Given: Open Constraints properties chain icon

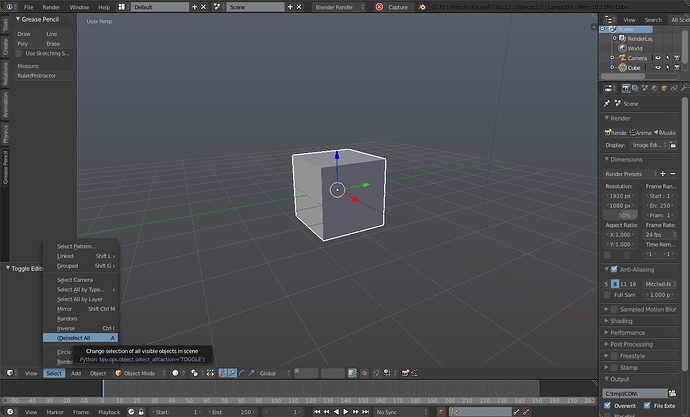Looking at the screenshot, I should (674, 88).
